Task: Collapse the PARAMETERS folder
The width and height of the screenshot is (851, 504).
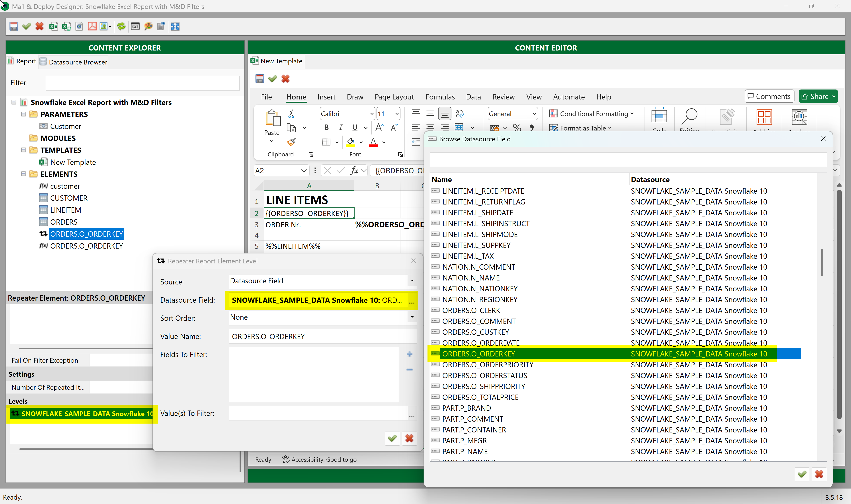Action: click(x=23, y=114)
